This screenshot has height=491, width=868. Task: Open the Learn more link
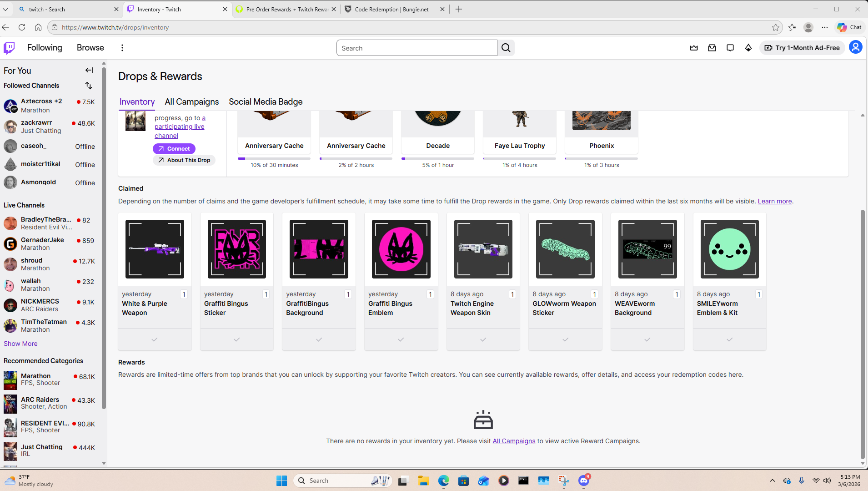[x=774, y=201]
